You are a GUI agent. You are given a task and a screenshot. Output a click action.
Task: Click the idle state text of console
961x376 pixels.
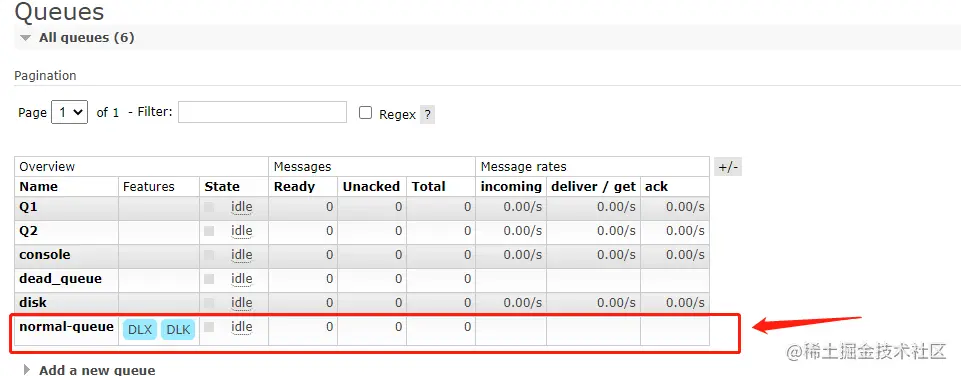pos(241,255)
